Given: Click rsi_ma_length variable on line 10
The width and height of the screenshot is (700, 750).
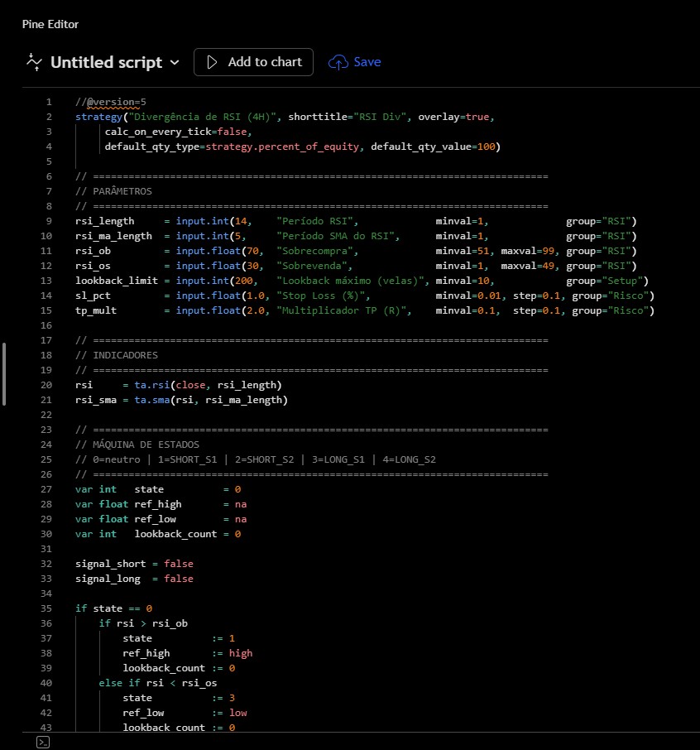Looking at the screenshot, I should point(113,236).
